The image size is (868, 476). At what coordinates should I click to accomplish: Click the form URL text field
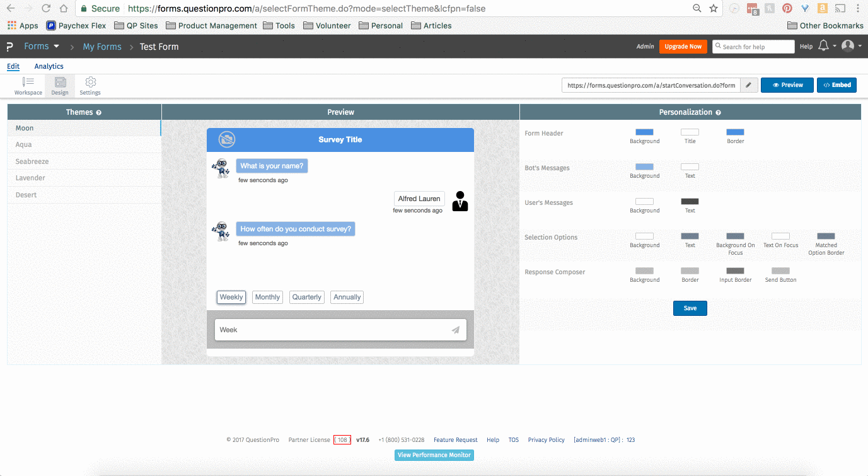651,85
